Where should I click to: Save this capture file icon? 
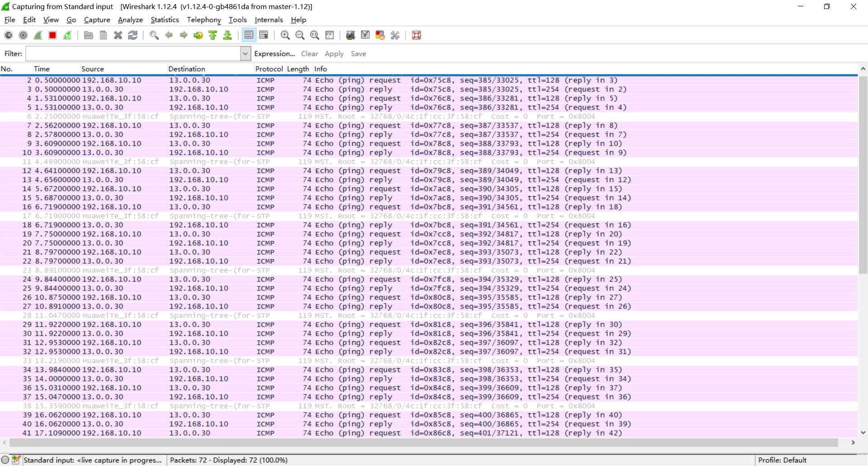pyautogui.click(x=103, y=35)
